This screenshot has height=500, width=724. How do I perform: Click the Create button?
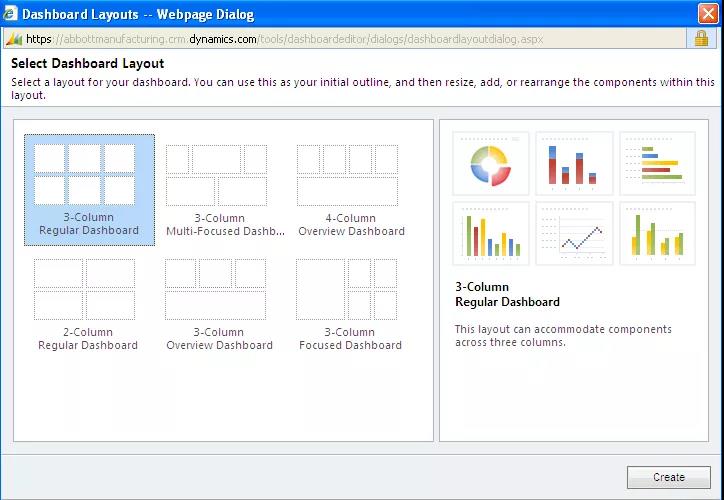(x=669, y=477)
